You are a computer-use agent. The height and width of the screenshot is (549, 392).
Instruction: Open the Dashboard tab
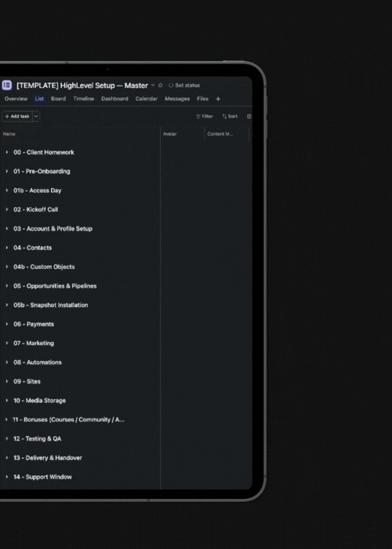[114, 99]
